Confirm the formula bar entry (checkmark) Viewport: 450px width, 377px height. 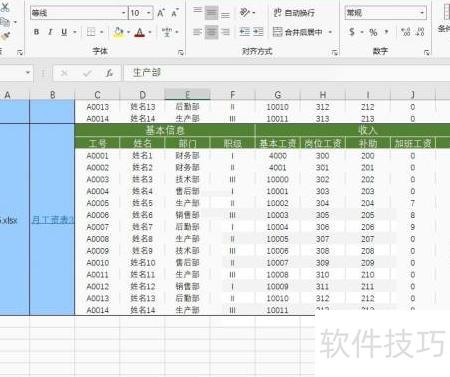pos(87,73)
